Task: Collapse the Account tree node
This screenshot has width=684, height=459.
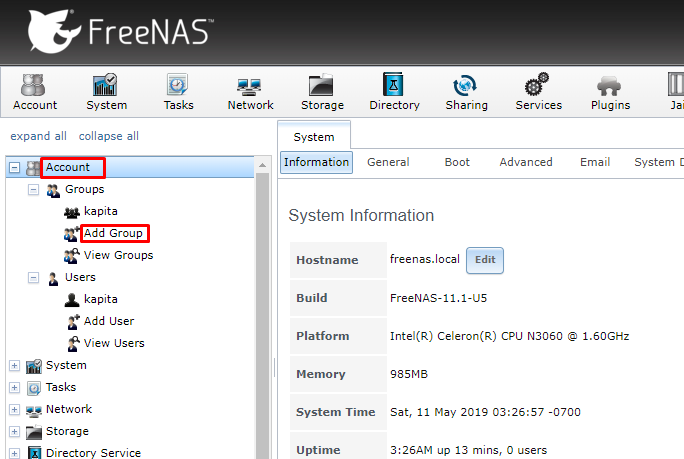Action: 14,168
